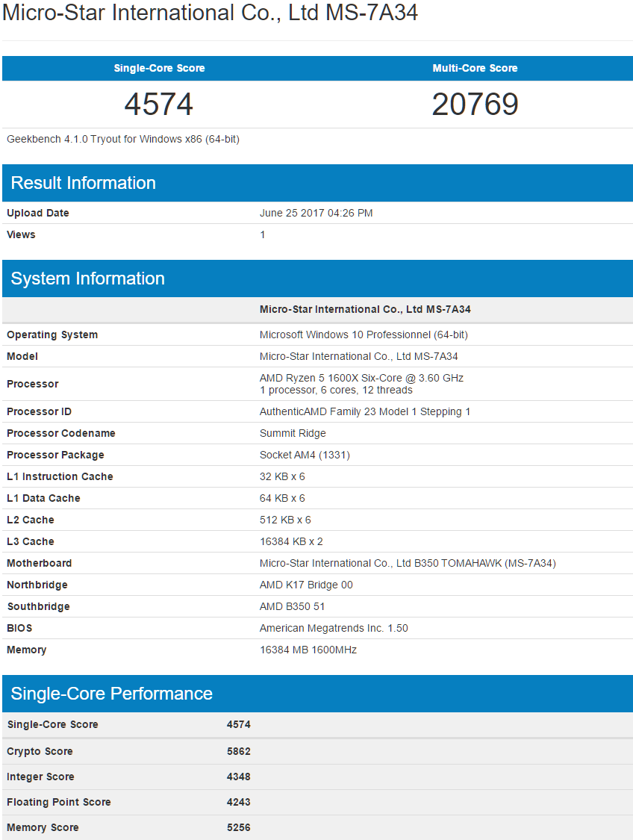Click the B350 TOMAHAWK motherboard value
The height and width of the screenshot is (840, 633).
coord(408,563)
